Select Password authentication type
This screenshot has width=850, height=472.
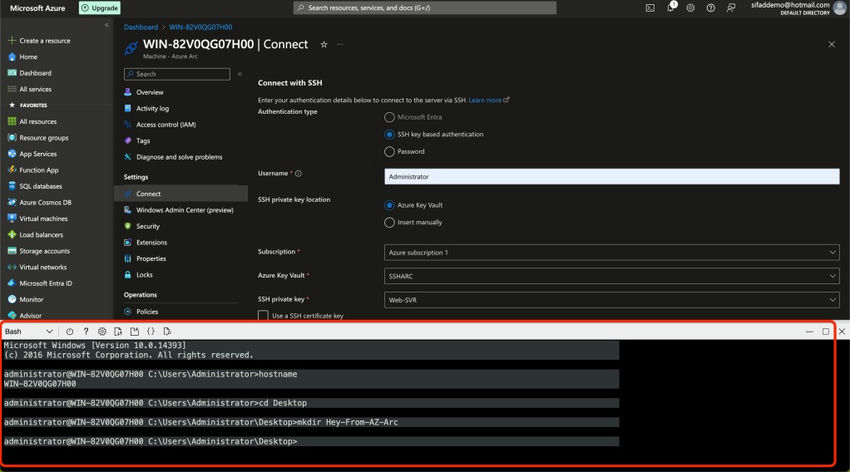389,152
